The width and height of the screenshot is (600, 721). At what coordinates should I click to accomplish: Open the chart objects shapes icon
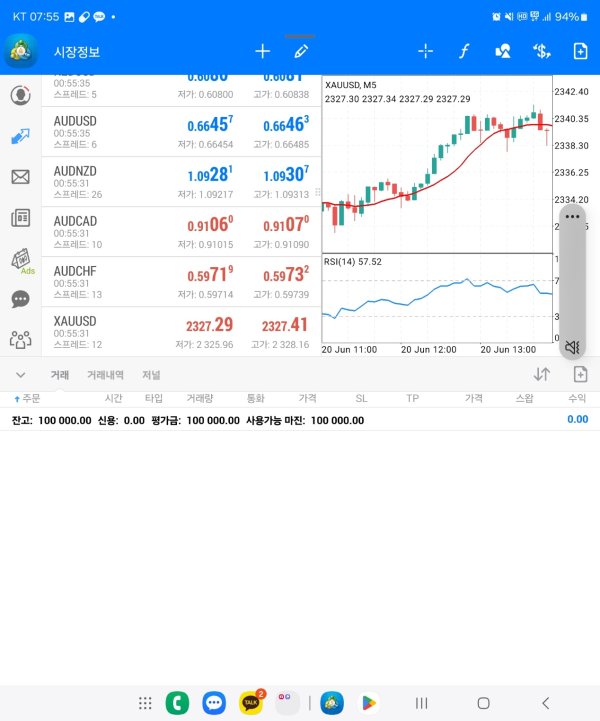pos(503,51)
